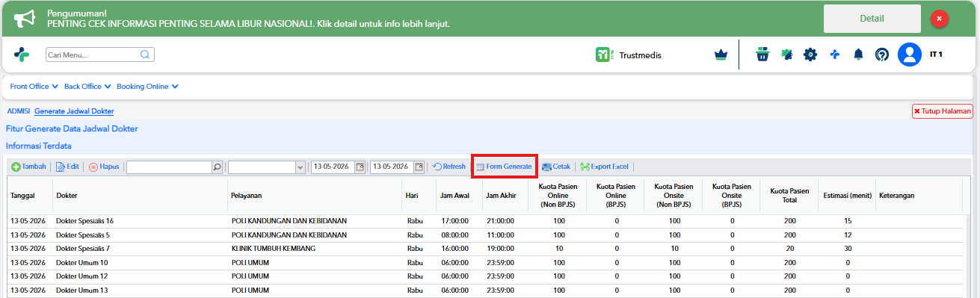Sort by Jam Awal column header

tap(458, 196)
